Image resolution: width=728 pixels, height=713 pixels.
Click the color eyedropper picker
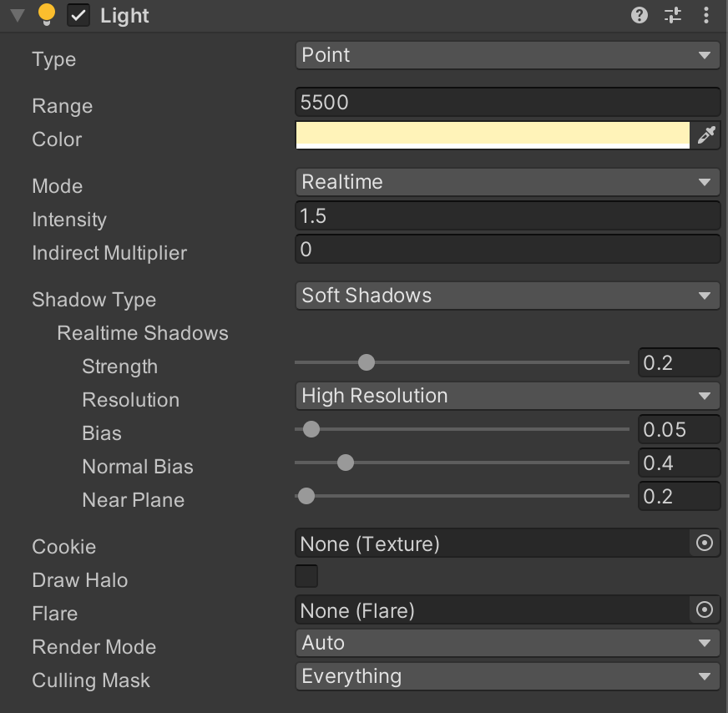(x=706, y=135)
